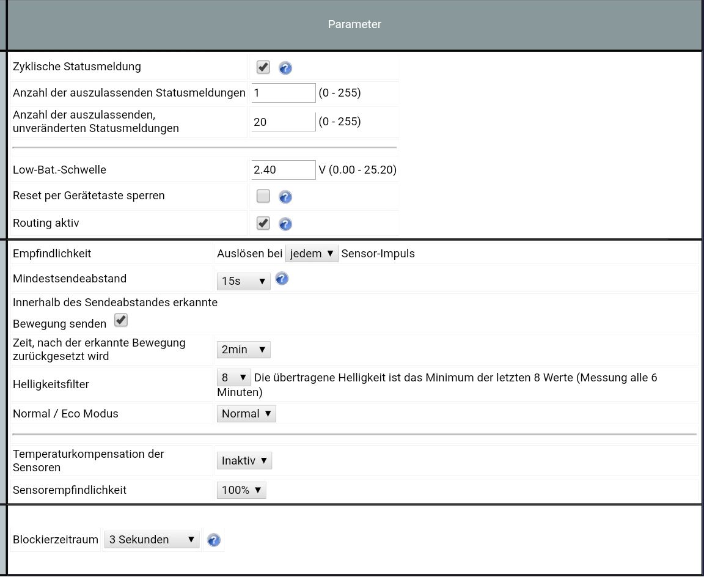Open help for Blockierzeitraum

[x=213, y=540]
